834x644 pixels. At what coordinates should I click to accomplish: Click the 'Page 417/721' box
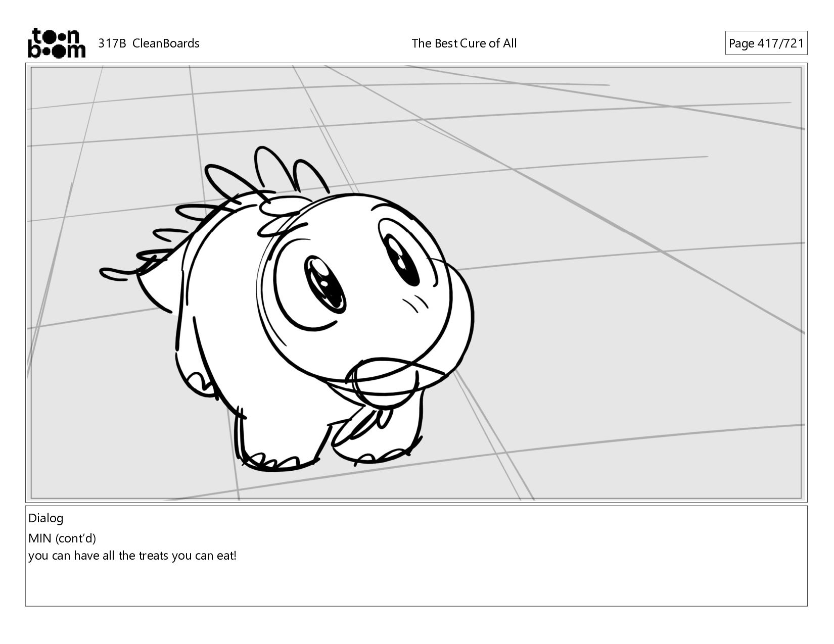pos(766,43)
